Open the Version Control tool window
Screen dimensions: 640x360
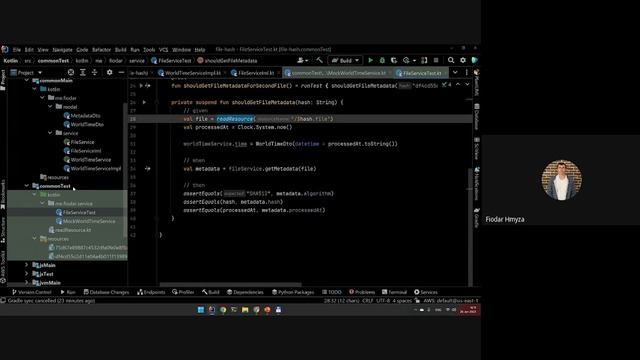(32, 292)
